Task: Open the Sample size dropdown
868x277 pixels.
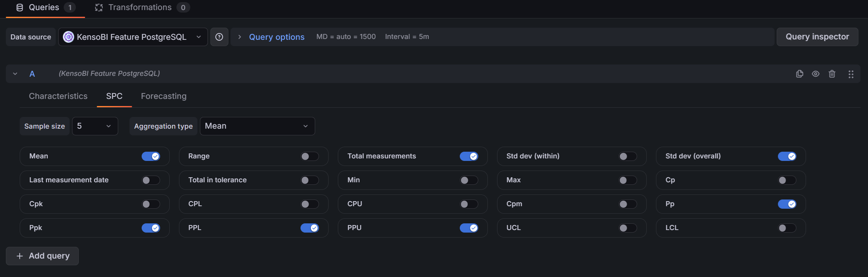Action: pos(95,126)
